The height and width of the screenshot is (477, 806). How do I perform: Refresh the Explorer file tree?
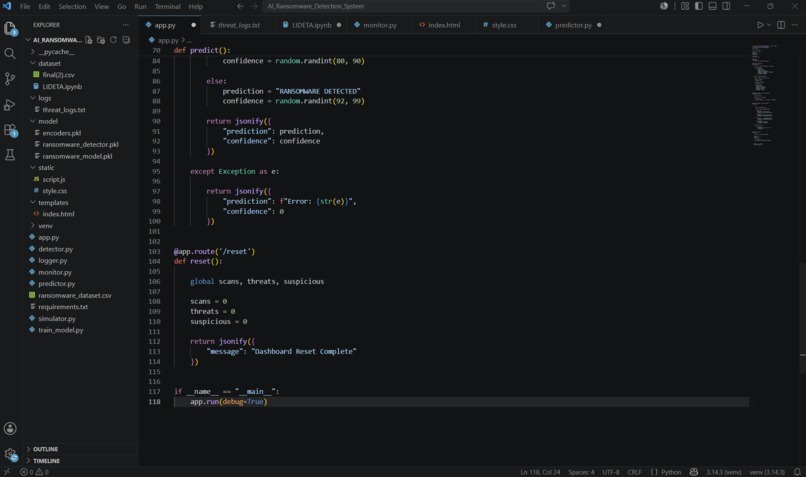[113, 40]
